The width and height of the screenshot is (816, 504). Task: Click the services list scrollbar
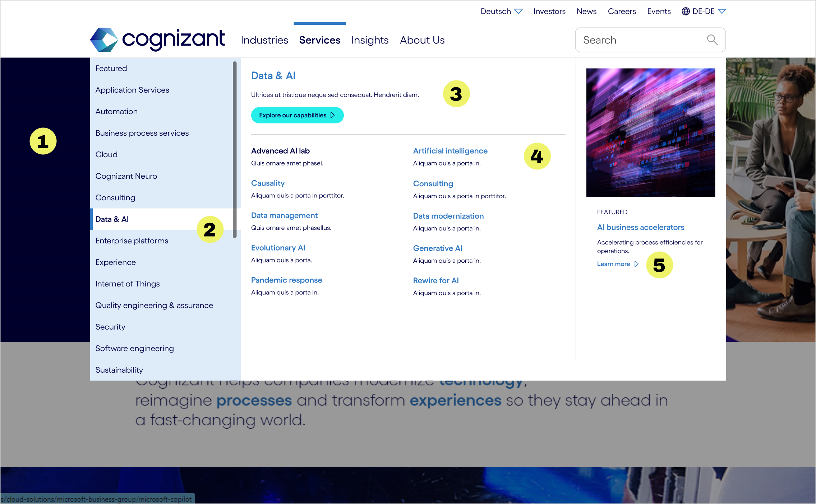pyautogui.click(x=235, y=149)
